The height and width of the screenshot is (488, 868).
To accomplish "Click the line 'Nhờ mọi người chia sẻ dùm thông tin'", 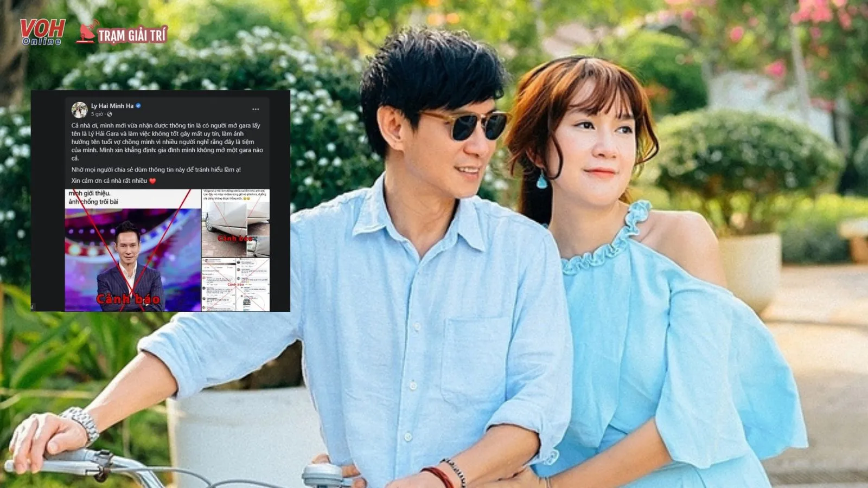I will 156,170.
